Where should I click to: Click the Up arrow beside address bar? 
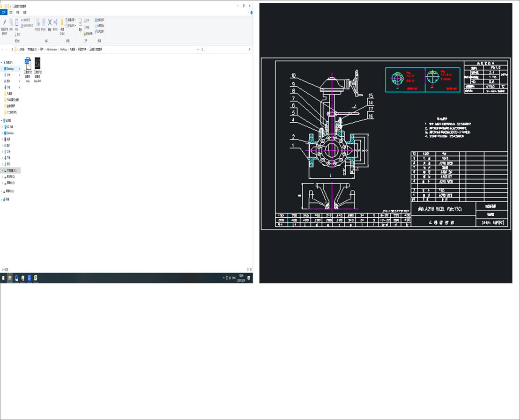pos(12,49)
